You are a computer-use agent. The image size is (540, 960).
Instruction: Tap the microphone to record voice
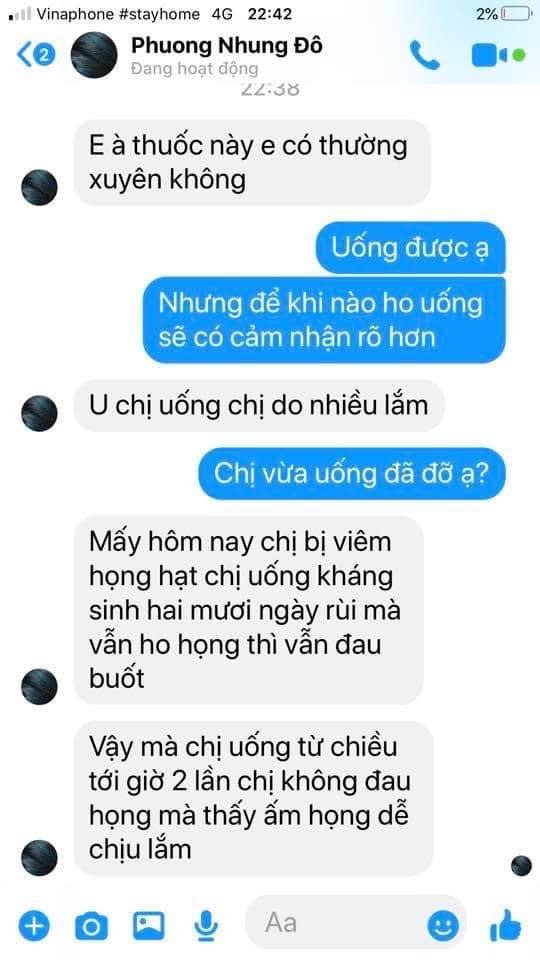207,925
